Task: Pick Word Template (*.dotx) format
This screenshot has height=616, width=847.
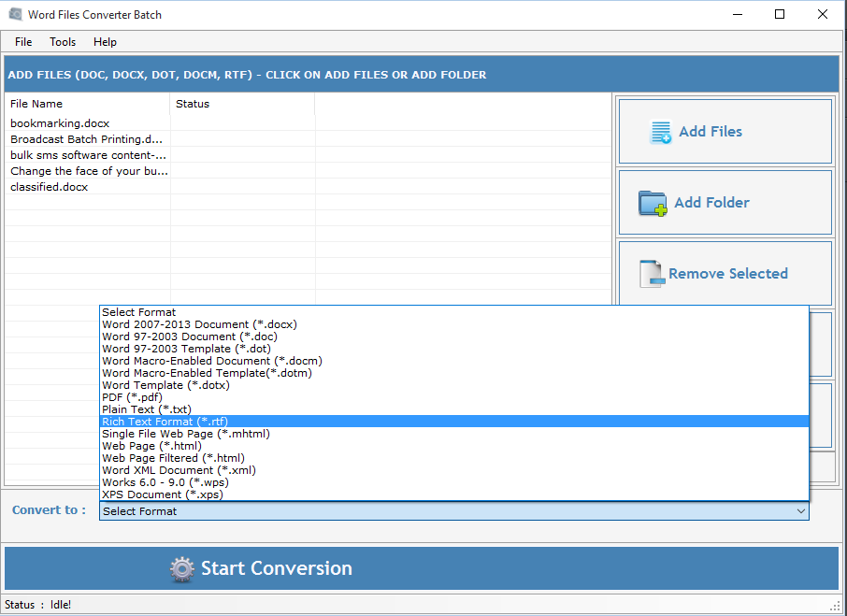Action: pyautogui.click(x=454, y=385)
